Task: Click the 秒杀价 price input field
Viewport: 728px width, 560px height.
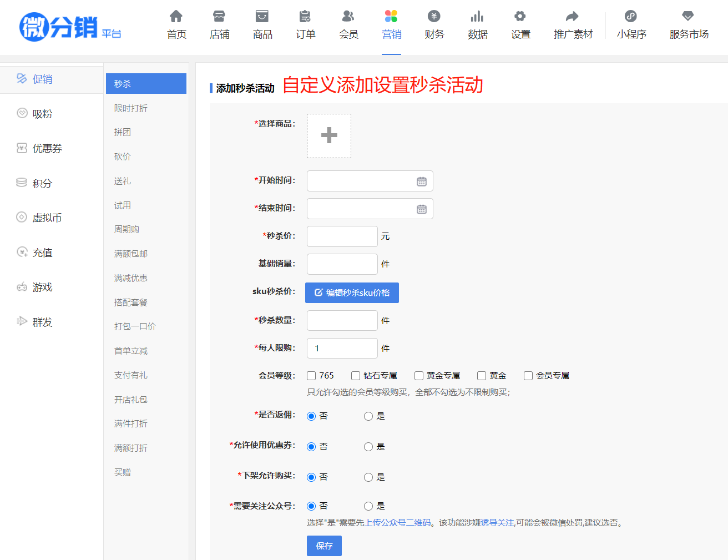Action: (x=342, y=236)
